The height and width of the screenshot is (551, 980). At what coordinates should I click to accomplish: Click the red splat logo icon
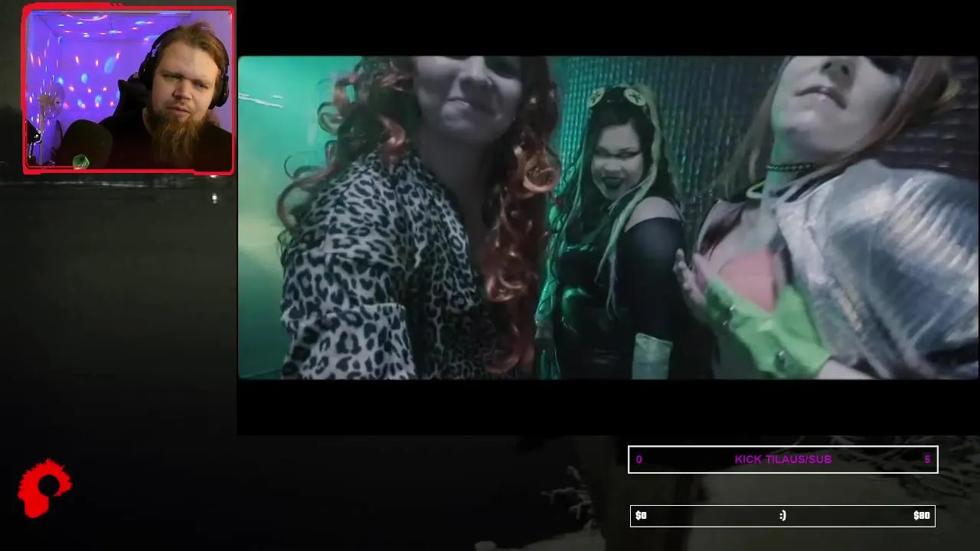coord(44,488)
